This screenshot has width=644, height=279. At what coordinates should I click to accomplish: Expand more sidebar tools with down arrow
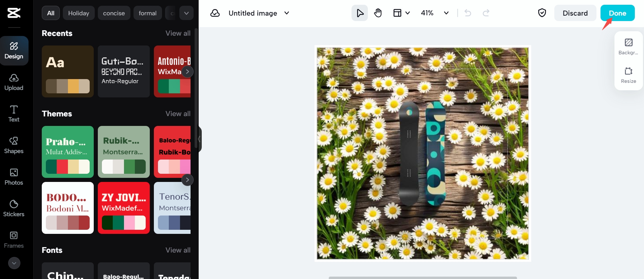pyautogui.click(x=14, y=263)
